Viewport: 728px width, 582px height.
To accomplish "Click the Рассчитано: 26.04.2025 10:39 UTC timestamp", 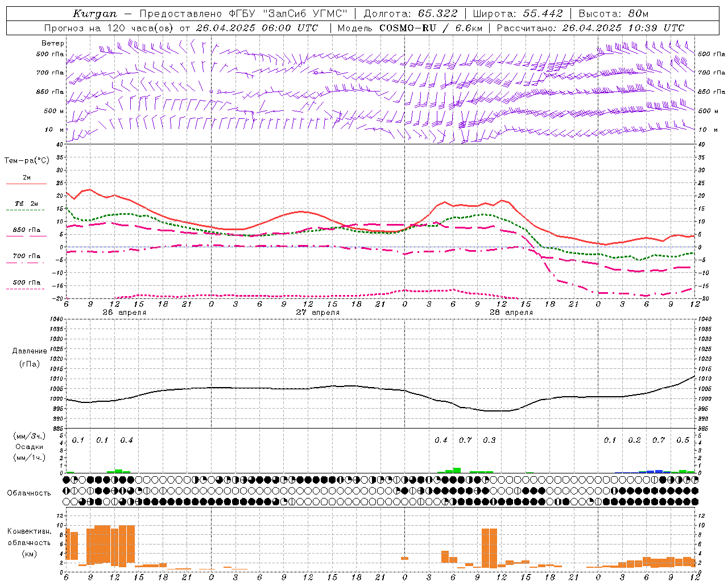I will coord(590,28).
